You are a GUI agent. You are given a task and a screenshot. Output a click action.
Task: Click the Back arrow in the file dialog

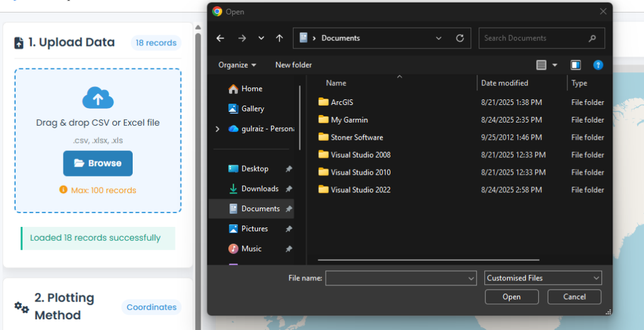[x=220, y=38]
